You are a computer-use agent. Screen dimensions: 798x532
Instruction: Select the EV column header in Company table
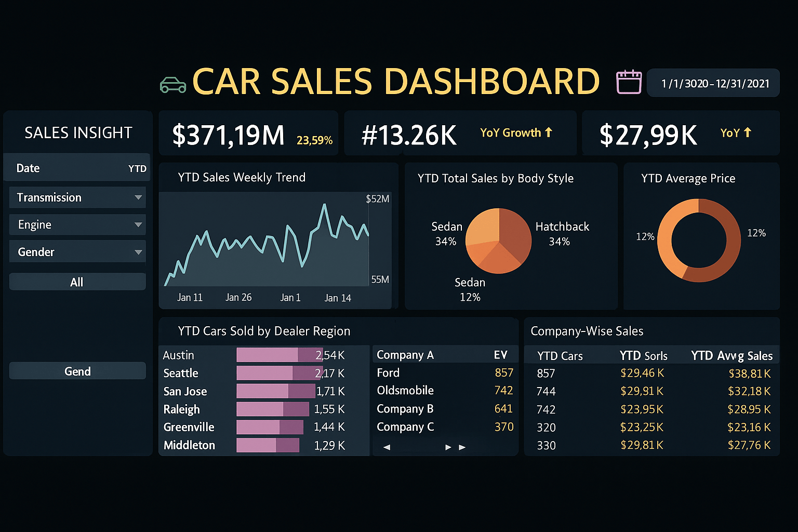click(500, 354)
